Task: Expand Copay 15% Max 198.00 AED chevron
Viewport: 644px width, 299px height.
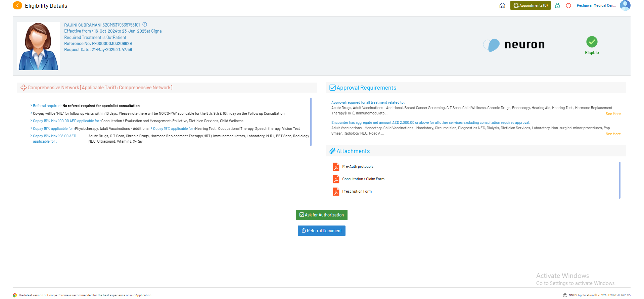Action: 31,136
